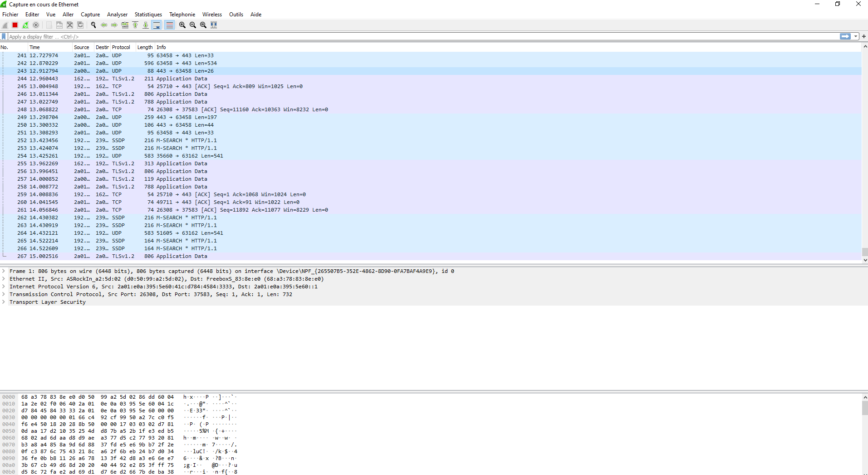Image resolution: width=868 pixels, height=475 pixels.
Task: Reset text zoom to normal size
Action: (203, 25)
